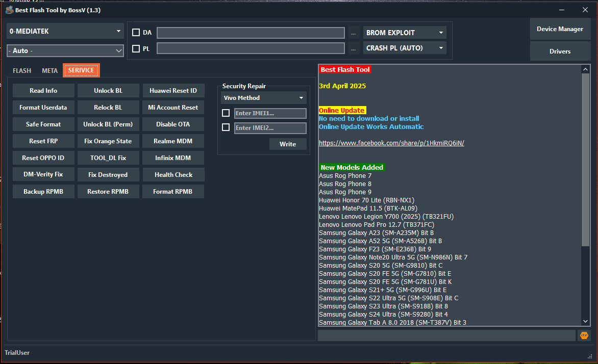598x364 pixels.
Task: Enable the DA checkbox
Action: (136, 33)
